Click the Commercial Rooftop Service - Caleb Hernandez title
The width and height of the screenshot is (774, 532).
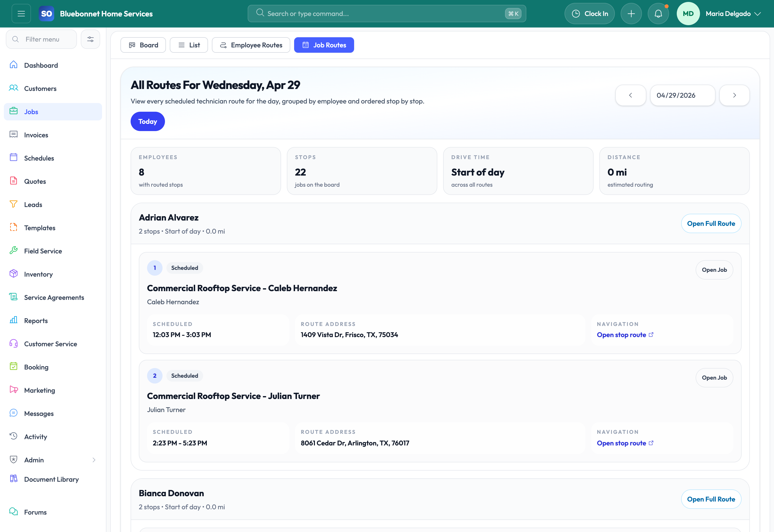(242, 288)
